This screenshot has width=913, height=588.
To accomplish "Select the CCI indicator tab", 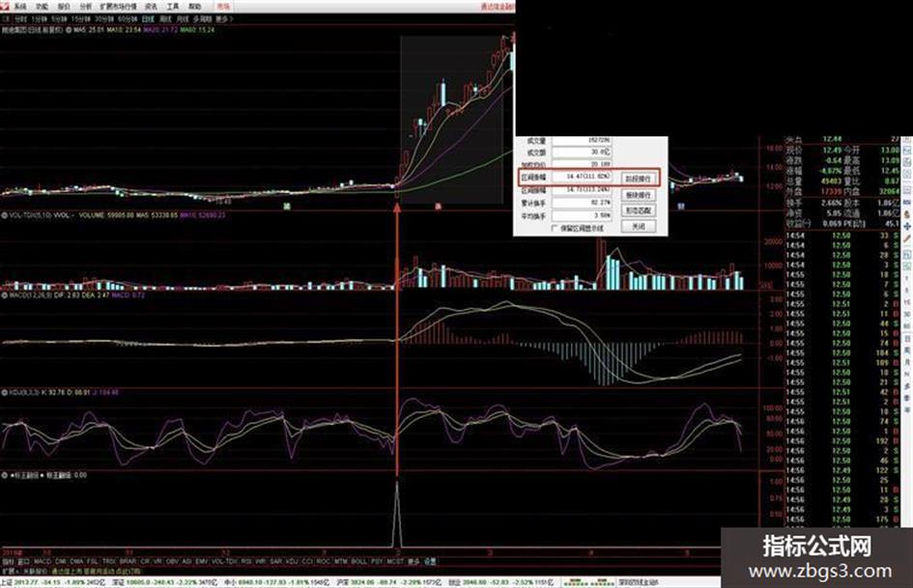I will point(307,562).
